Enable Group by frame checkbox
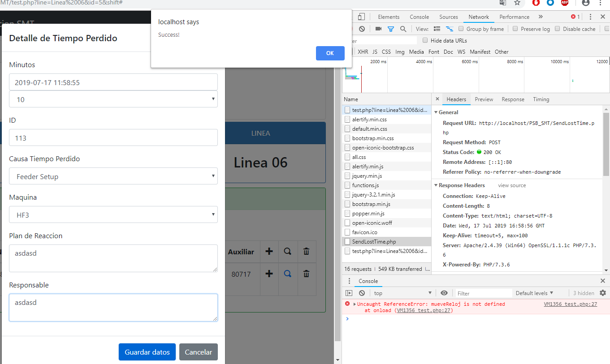 461,29
